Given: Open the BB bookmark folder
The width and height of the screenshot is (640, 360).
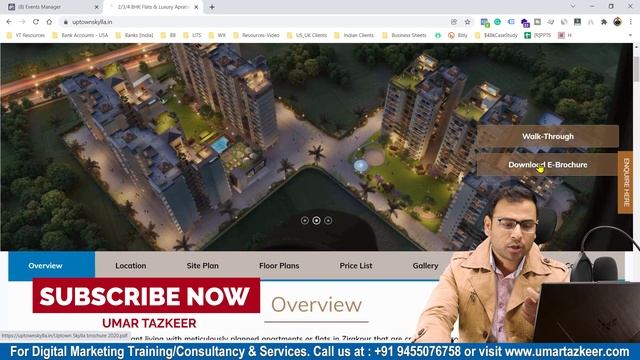Looking at the screenshot, I should 168,36.
